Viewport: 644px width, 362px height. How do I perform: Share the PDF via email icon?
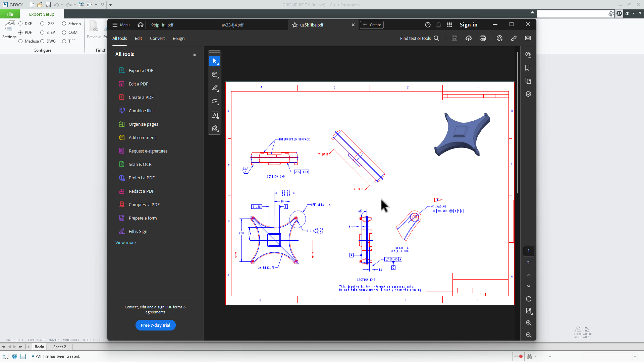coord(528,38)
